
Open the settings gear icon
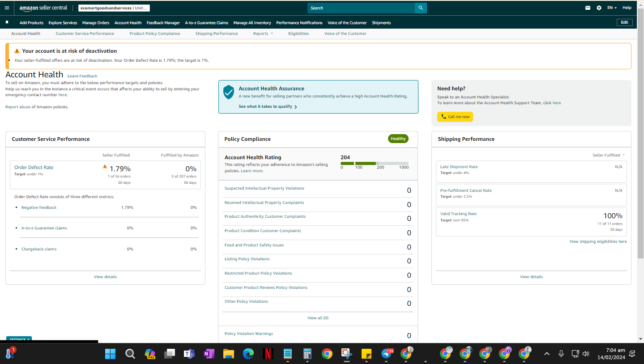pos(599,8)
